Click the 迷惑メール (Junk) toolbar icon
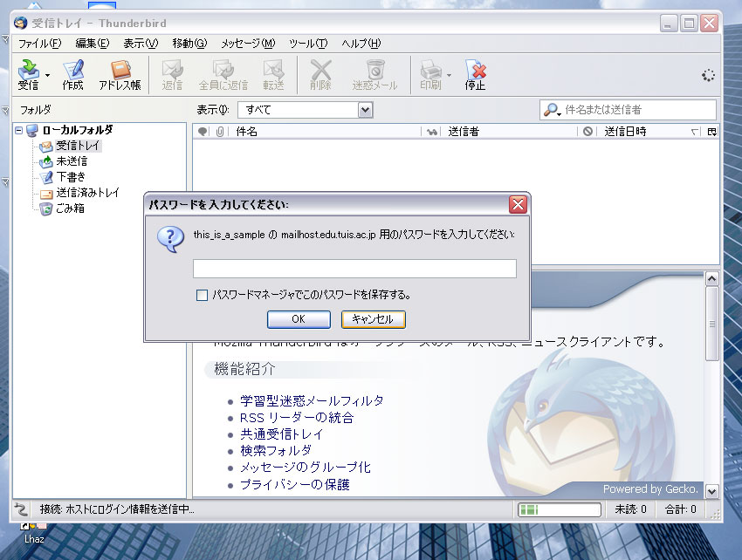742x560 pixels. 374,74
